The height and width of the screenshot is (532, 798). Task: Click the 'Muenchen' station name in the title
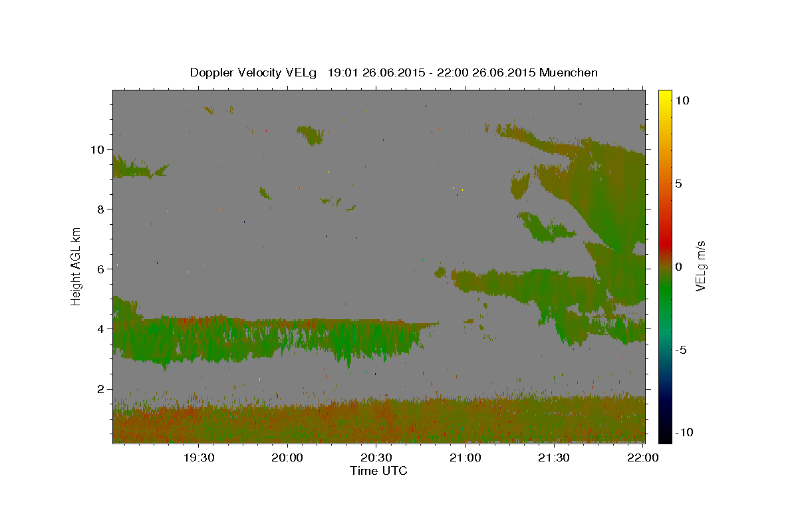[x=569, y=72]
